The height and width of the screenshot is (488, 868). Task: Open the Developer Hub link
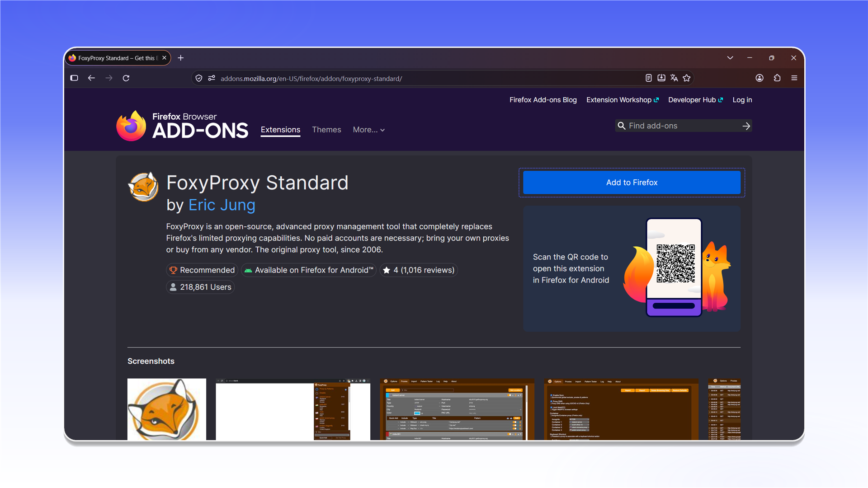point(696,100)
